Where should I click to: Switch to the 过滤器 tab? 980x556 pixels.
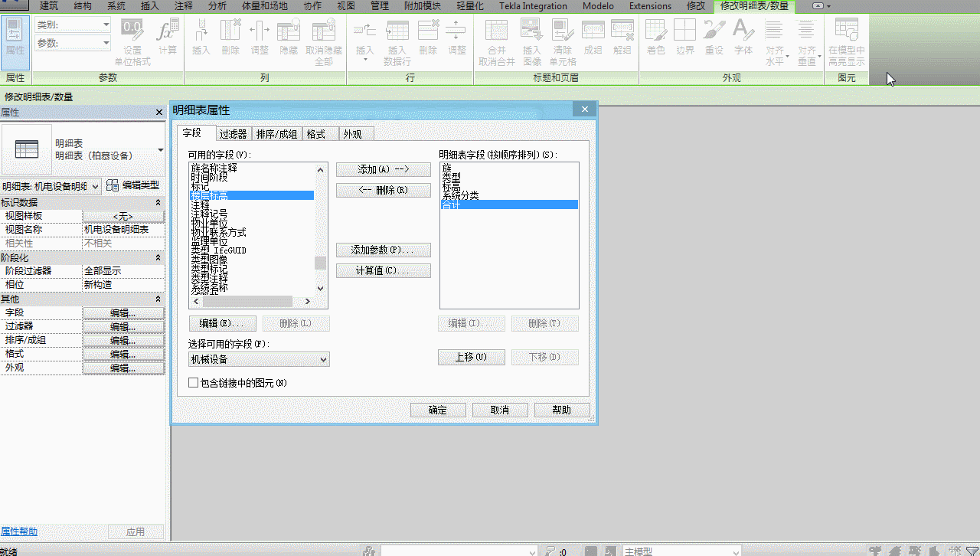[x=234, y=134]
